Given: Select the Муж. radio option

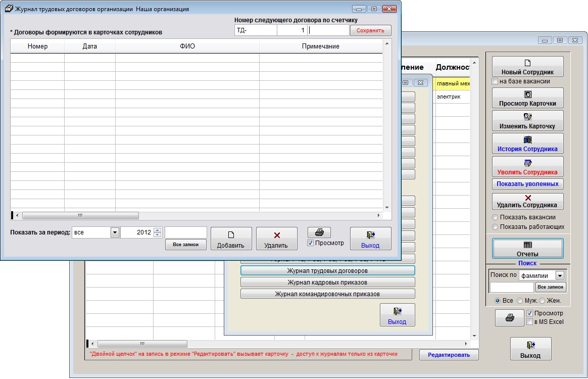Looking at the screenshot, I should click(520, 301).
